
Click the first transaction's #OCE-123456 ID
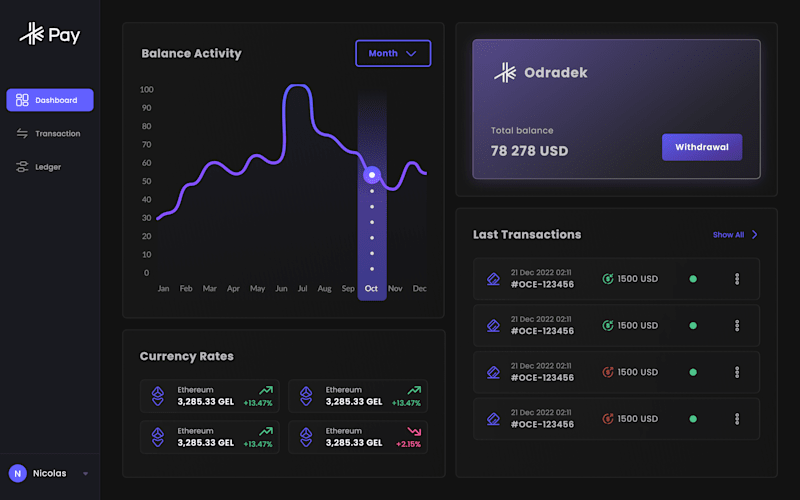(542, 285)
